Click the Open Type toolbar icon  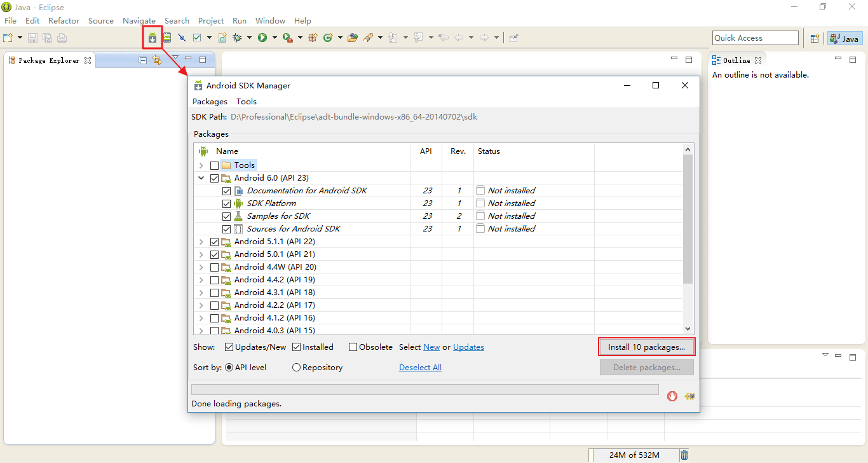[x=352, y=38]
